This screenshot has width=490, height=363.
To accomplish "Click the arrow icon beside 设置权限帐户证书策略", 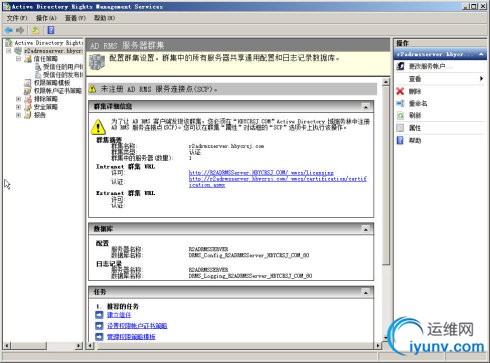I will 99,326.
